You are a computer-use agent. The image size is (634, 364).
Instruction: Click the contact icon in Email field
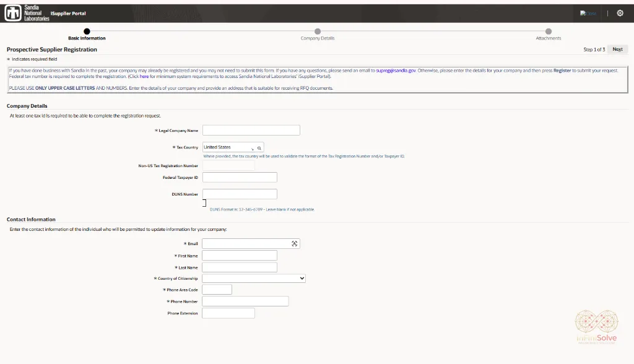[294, 243]
